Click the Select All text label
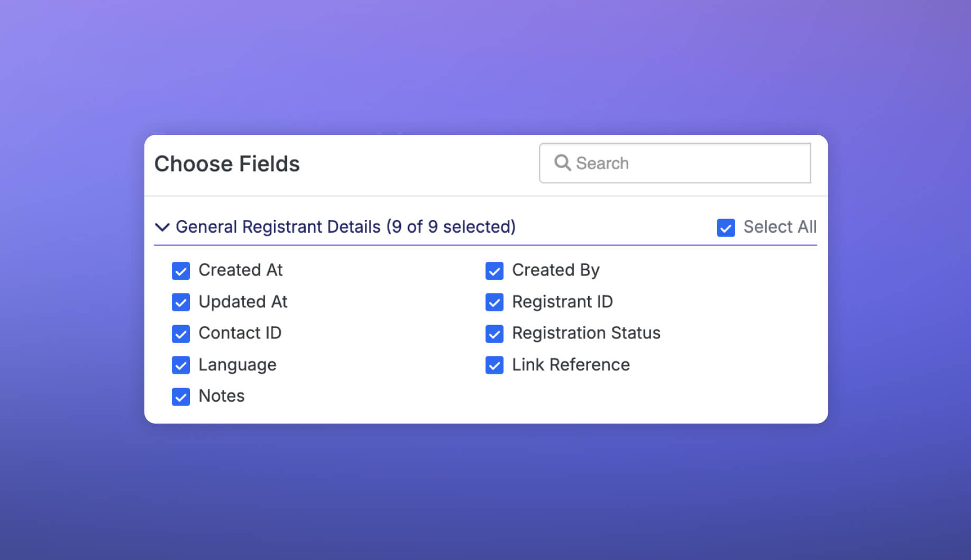Screen dimensions: 971x560 [780, 227]
